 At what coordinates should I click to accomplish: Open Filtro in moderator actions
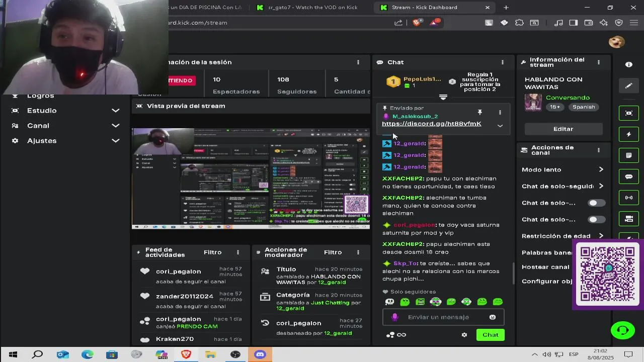(333, 252)
